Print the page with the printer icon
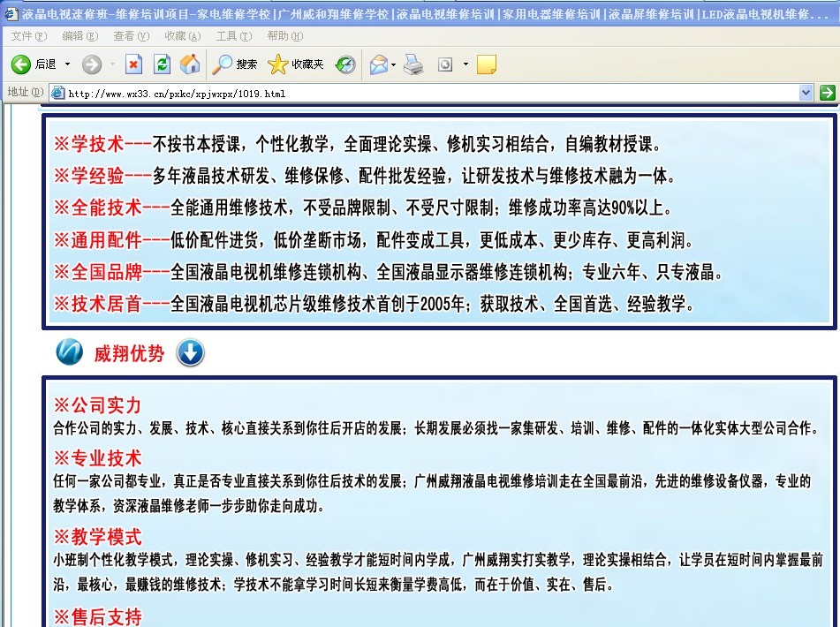Image resolution: width=840 pixels, height=627 pixels. (x=413, y=64)
